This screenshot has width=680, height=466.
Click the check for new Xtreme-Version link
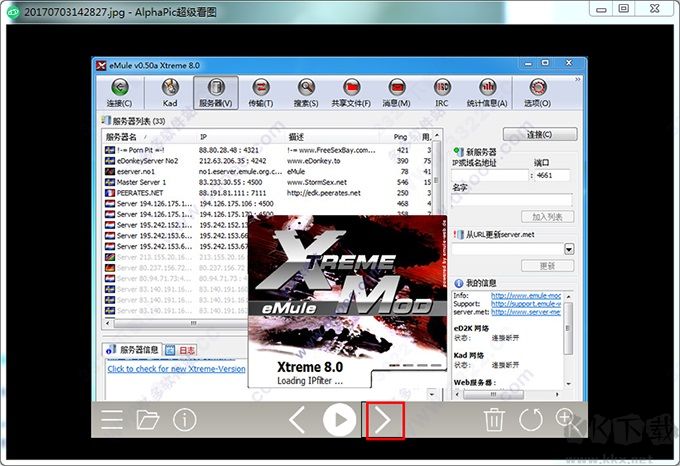[x=176, y=369]
